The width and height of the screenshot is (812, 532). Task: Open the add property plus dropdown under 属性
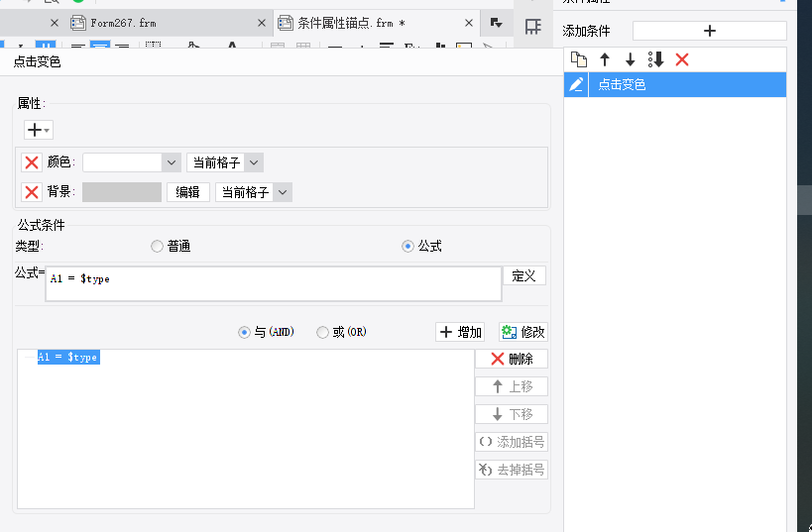pos(38,130)
